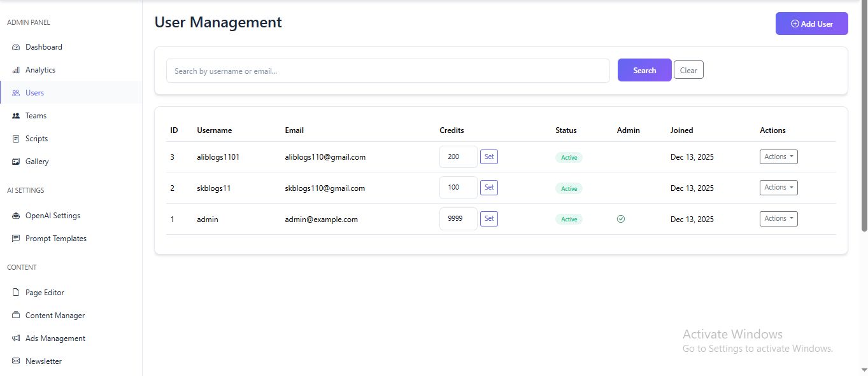This screenshot has height=376, width=868.
Task: Click the Clear button next to Search
Action: point(688,71)
